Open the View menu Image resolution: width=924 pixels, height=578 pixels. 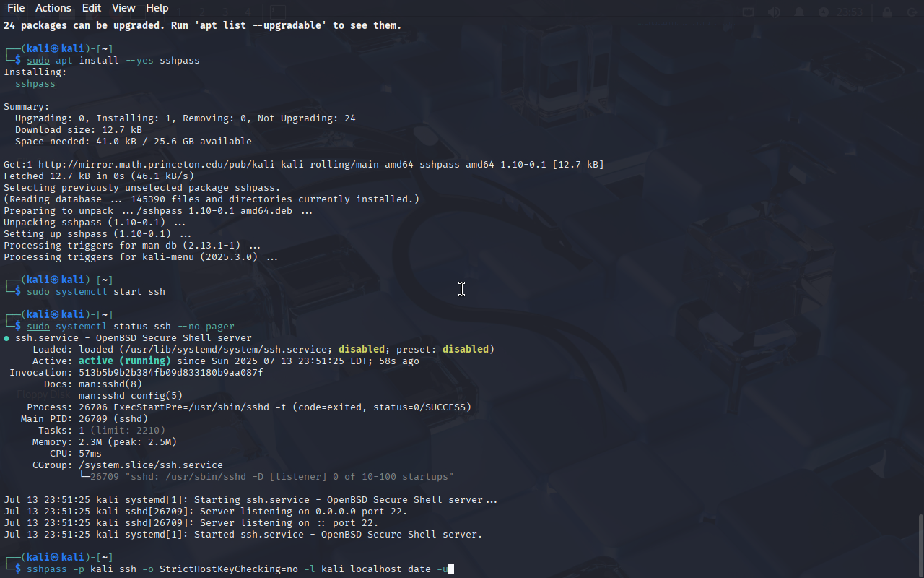(x=123, y=8)
